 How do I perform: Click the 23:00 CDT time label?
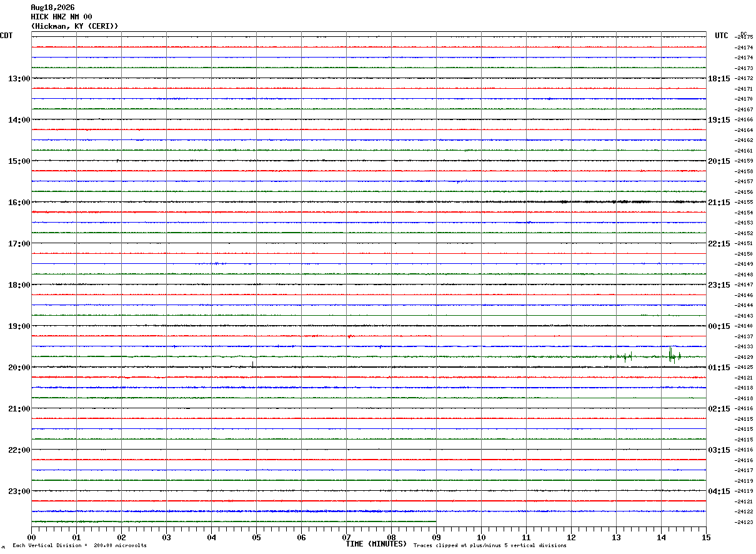[x=19, y=491]
